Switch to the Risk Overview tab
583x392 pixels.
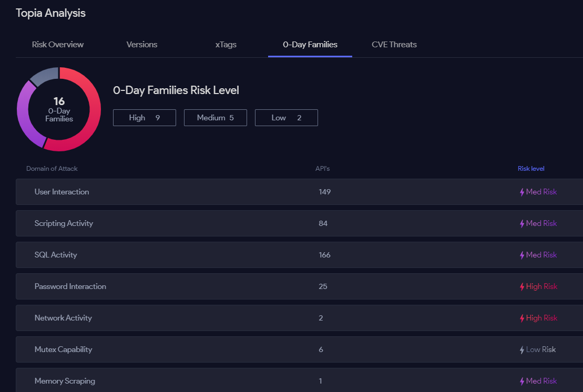point(58,45)
